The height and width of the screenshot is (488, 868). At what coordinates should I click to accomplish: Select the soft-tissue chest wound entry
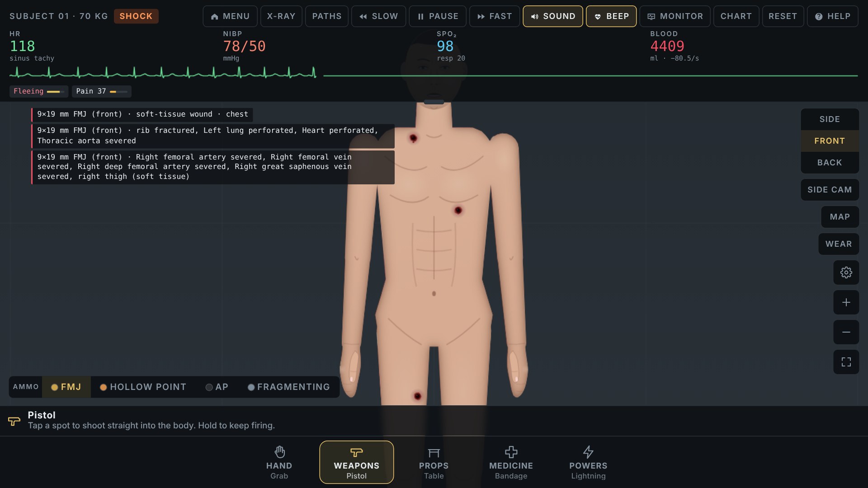(x=142, y=114)
